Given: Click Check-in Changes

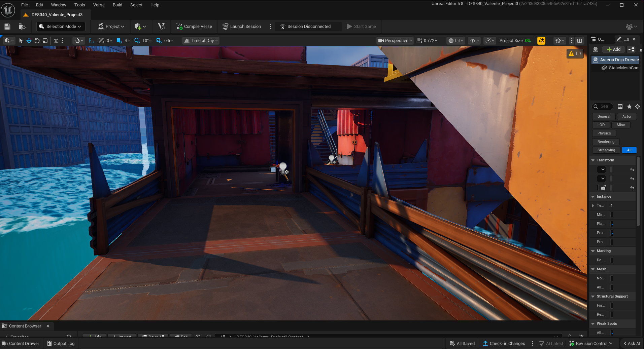Looking at the screenshot, I should coord(504,343).
